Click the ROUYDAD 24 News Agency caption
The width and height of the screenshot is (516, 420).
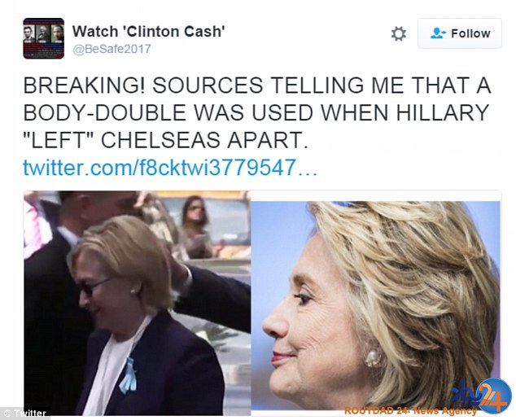pos(410,410)
